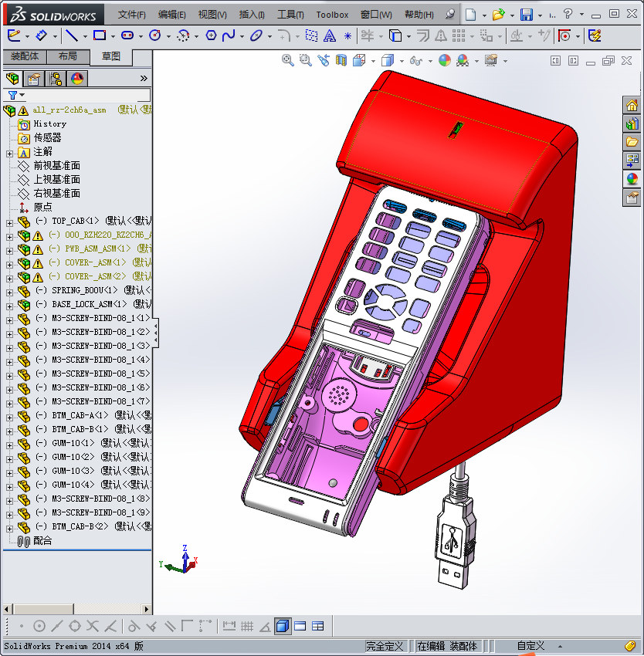Click the Smart Dimension icon
The height and width of the screenshot is (656, 644).
click(x=41, y=36)
